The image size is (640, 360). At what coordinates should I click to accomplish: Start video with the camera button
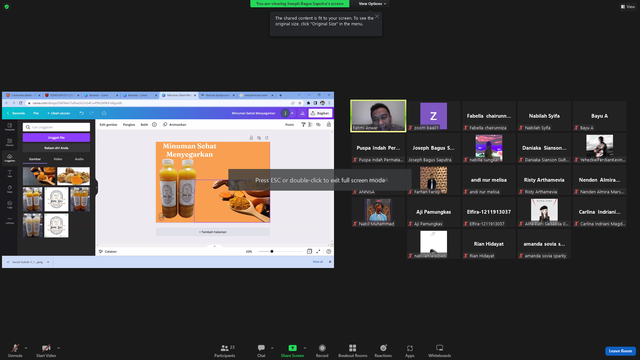click(x=46, y=350)
